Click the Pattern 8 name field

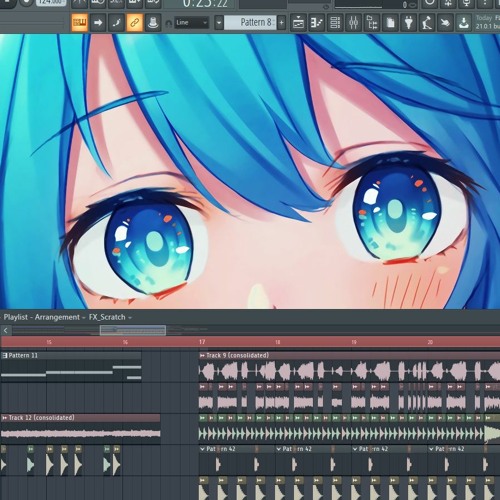coord(250,23)
